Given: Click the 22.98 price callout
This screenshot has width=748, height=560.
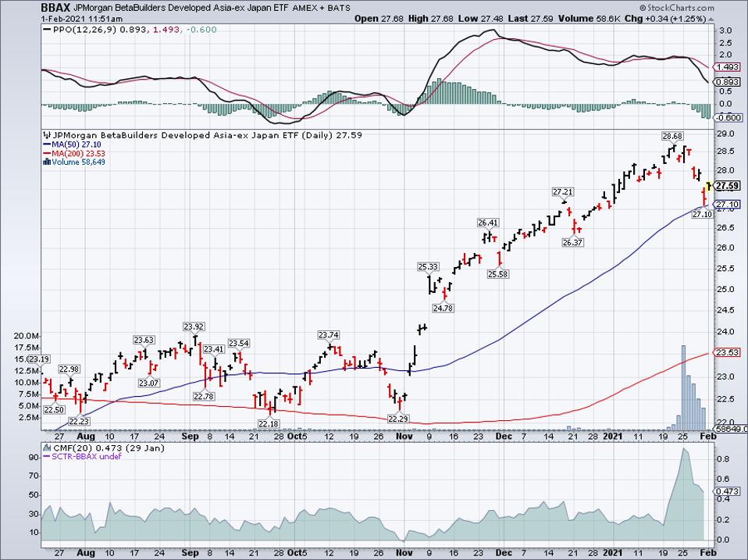Looking at the screenshot, I should coord(69,369).
